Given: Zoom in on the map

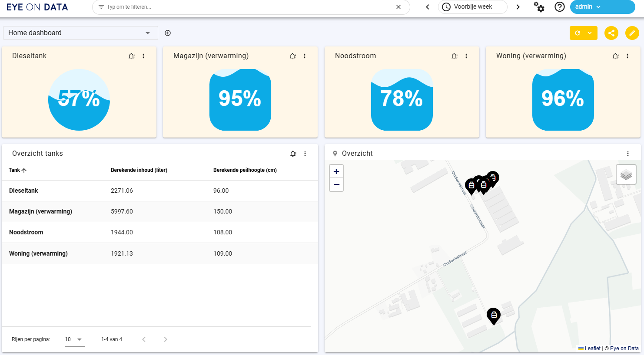Looking at the screenshot, I should (336, 171).
